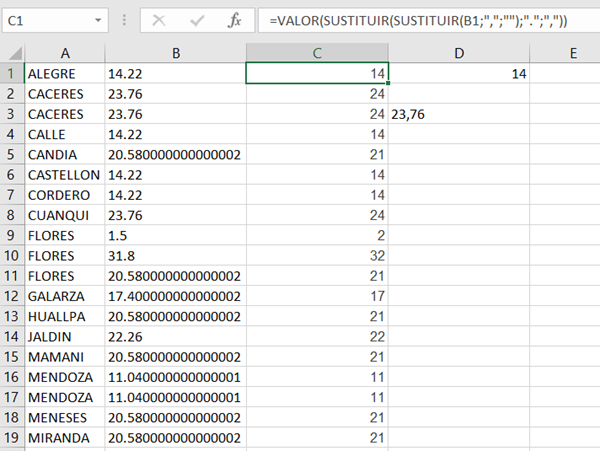Image resolution: width=600 pixels, height=451 pixels.
Task: Click cell A7 containing CORDERO
Action: (x=65, y=195)
